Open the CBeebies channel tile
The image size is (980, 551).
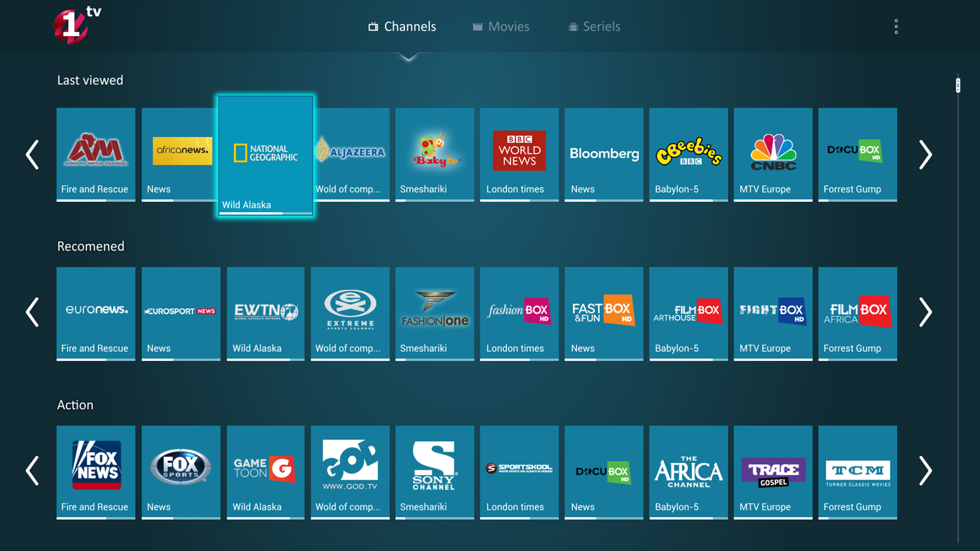pyautogui.click(x=689, y=155)
